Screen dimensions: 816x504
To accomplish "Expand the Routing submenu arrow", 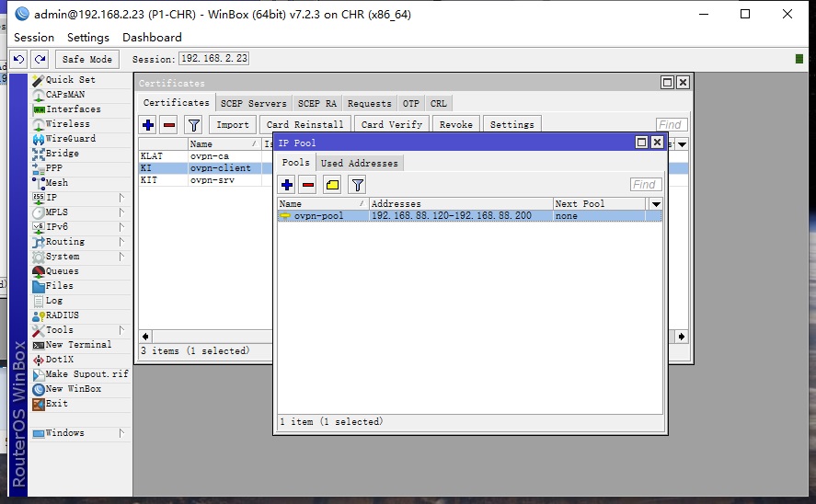I will pos(121,242).
